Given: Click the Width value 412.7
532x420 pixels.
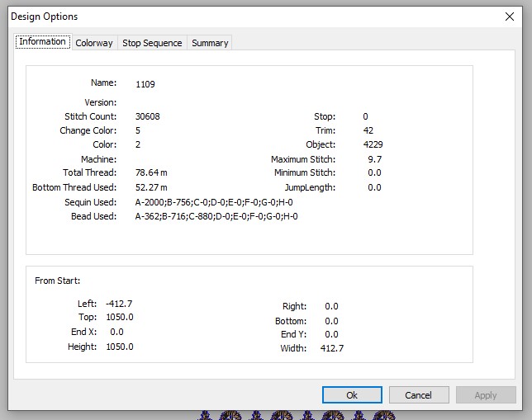Looking at the screenshot, I should click(332, 348).
